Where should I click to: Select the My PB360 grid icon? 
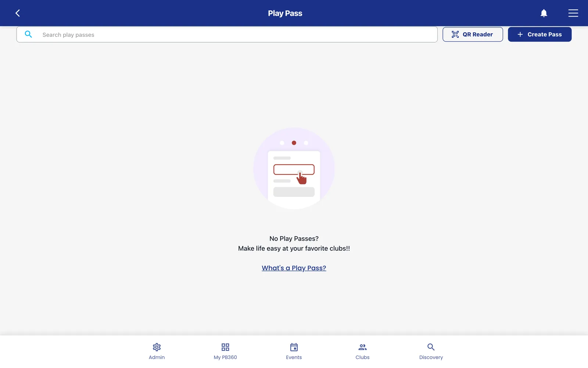[x=225, y=347]
